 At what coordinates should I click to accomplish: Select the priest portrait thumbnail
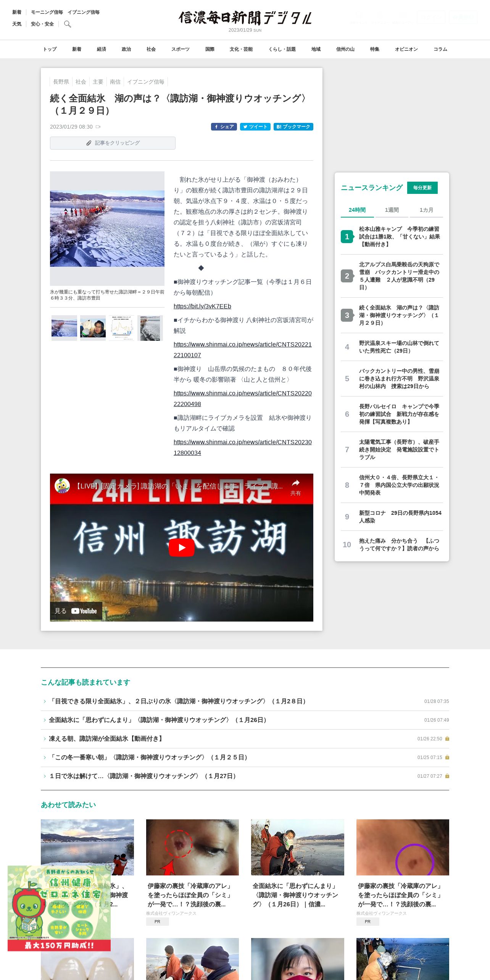93,328
